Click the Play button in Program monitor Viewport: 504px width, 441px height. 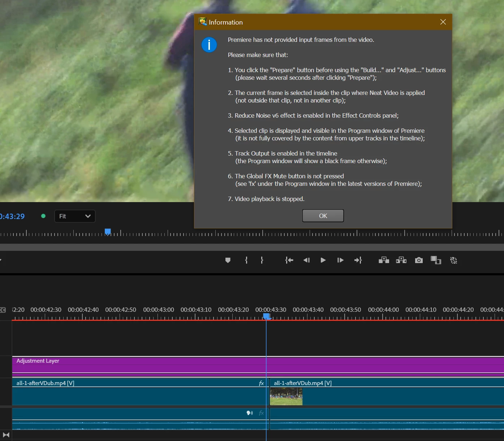click(x=323, y=260)
